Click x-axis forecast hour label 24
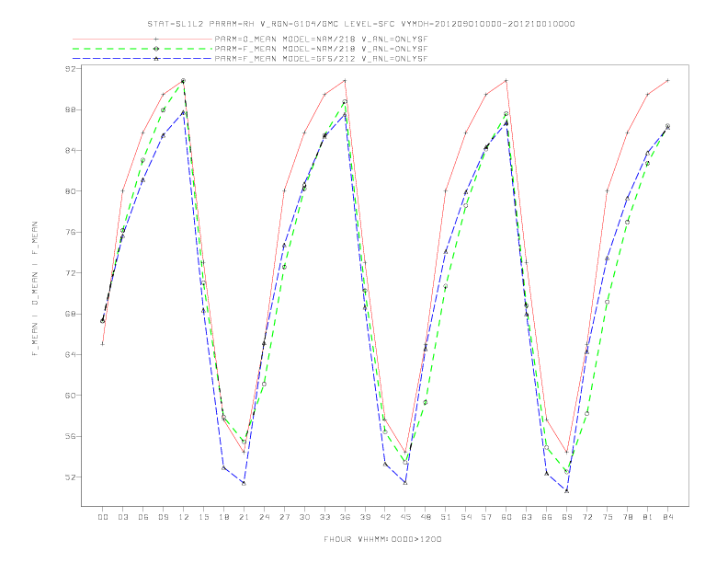The width and height of the screenshot is (728, 563). pos(264,517)
